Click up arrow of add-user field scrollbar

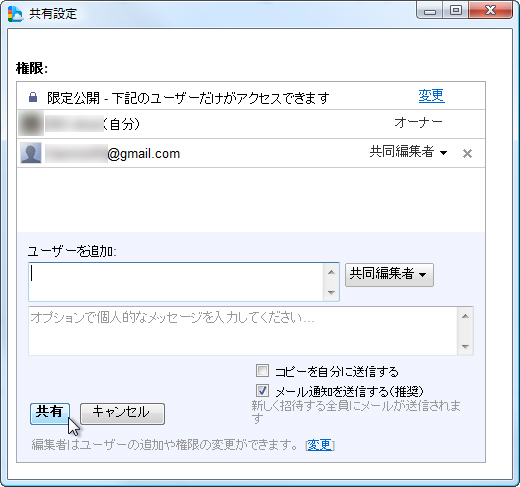331,272
